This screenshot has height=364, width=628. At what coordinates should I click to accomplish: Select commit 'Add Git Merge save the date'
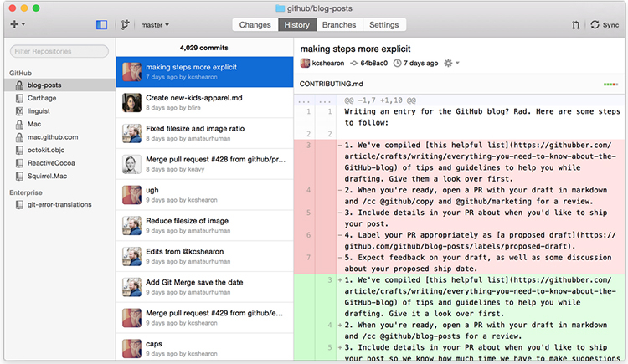[x=204, y=287]
